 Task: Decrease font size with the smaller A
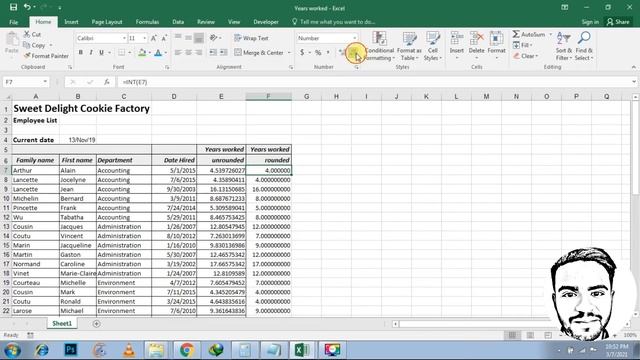164,38
